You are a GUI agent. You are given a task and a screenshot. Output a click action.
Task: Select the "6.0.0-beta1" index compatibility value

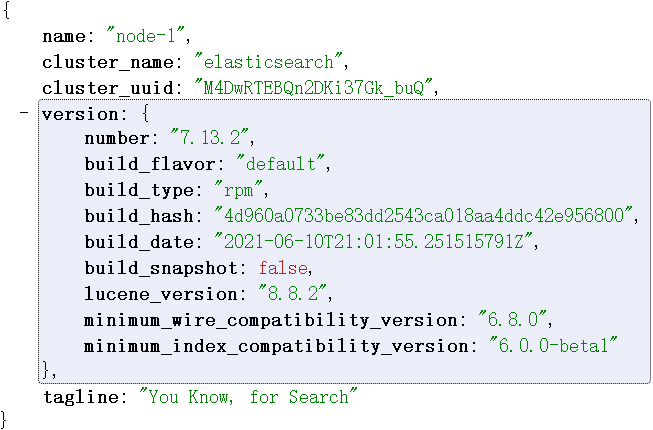point(555,345)
